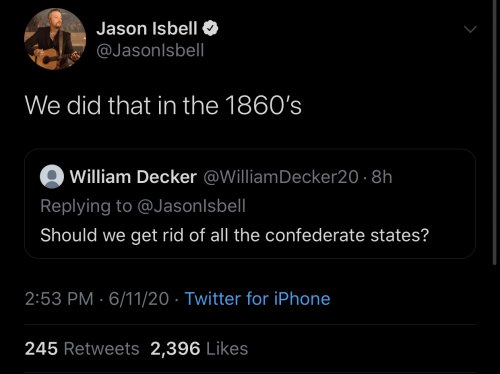This screenshot has height=374, width=500.
Task: Click the @WilliamDecker20 handle
Action: (281, 177)
